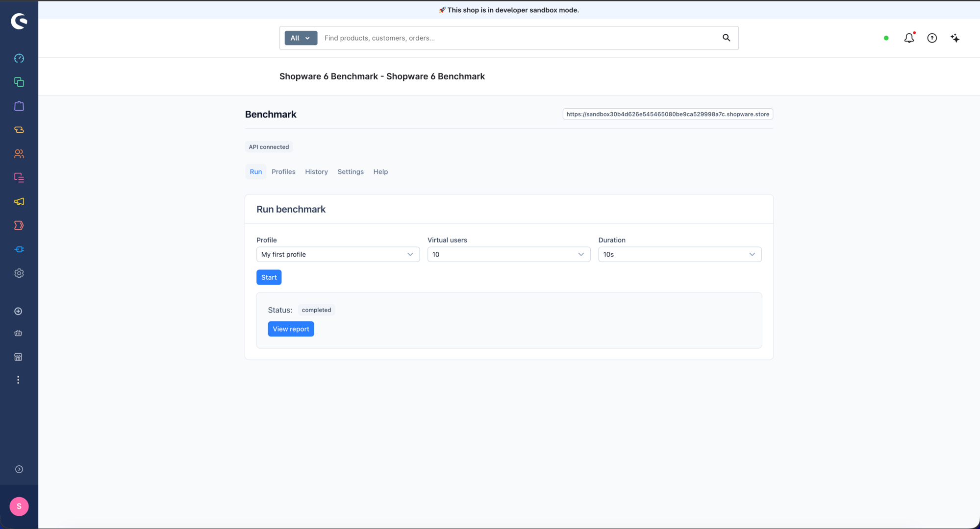
Task: Switch to the Help tab
Action: pyautogui.click(x=380, y=172)
